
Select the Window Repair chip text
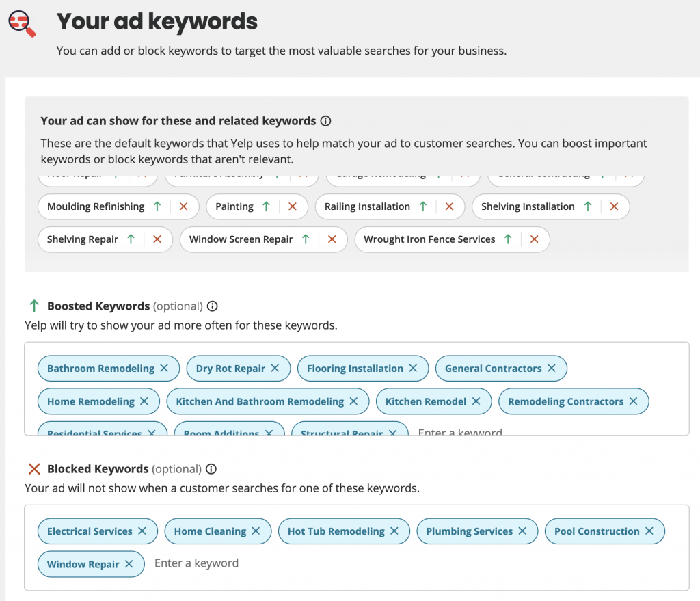pos(83,564)
